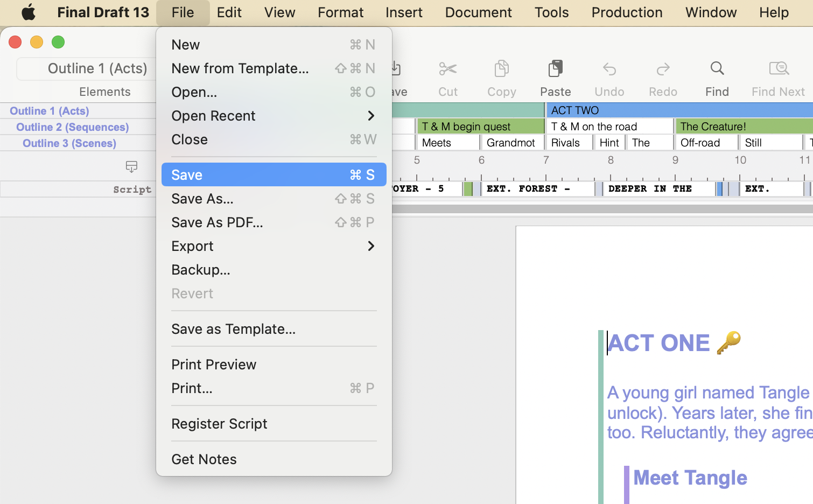Viewport: 813px width, 504px height.
Task: Click the note icon above Script
Action: tap(131, 166)
